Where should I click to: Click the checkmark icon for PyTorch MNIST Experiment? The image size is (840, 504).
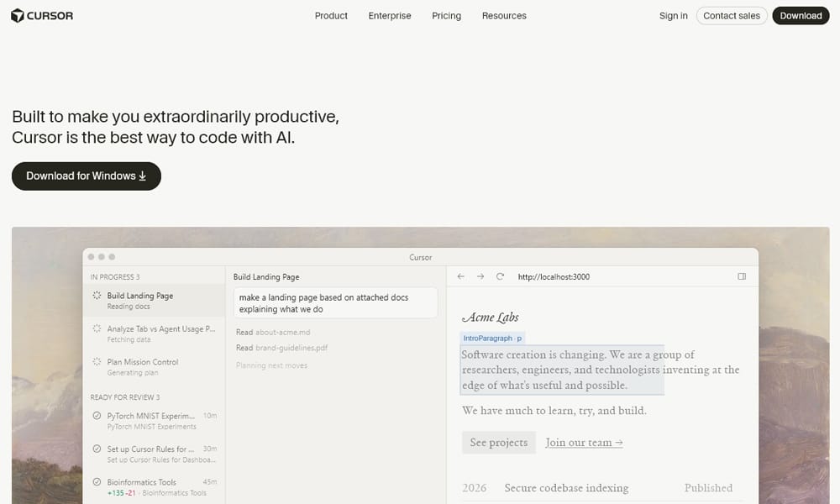coord(97,416)
